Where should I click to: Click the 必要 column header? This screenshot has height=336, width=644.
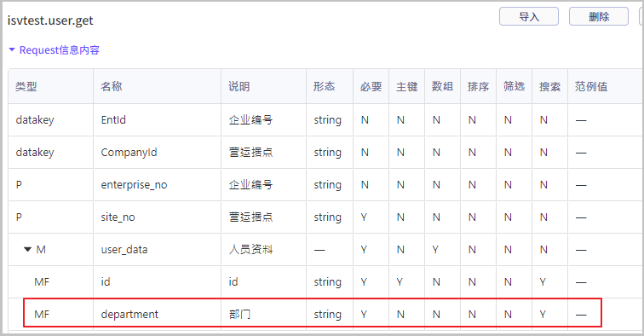click(371, 86)
